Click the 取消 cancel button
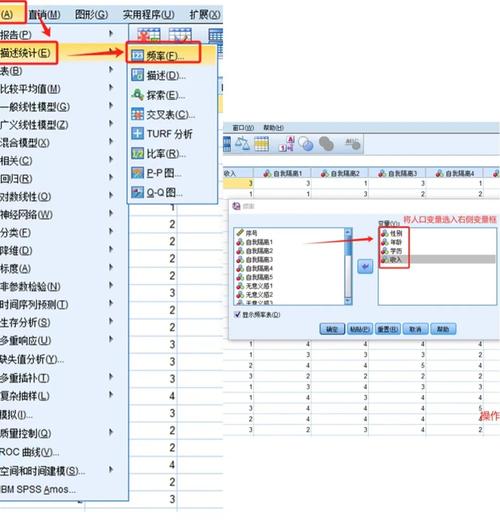This screenshot has width=500, height=524. [x=415, y=329]
